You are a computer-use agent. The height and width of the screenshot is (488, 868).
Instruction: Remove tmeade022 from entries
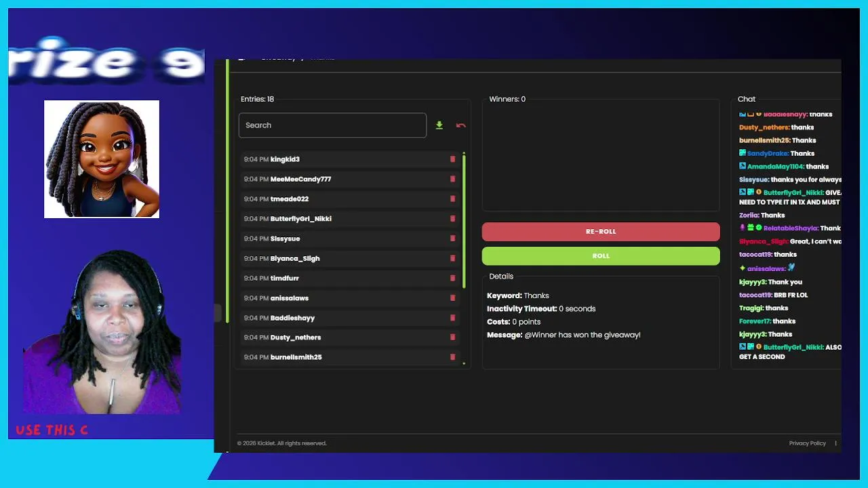click(x=453, y=199)
